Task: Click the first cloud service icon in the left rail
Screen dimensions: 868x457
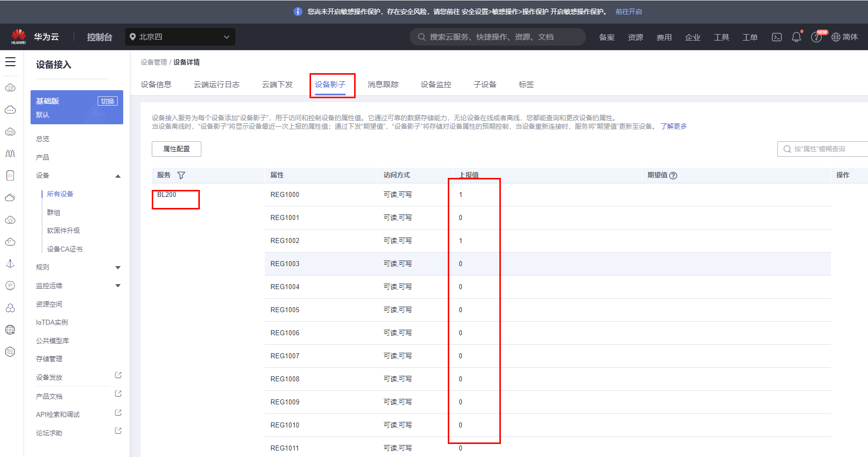Action: pos(10,88)
